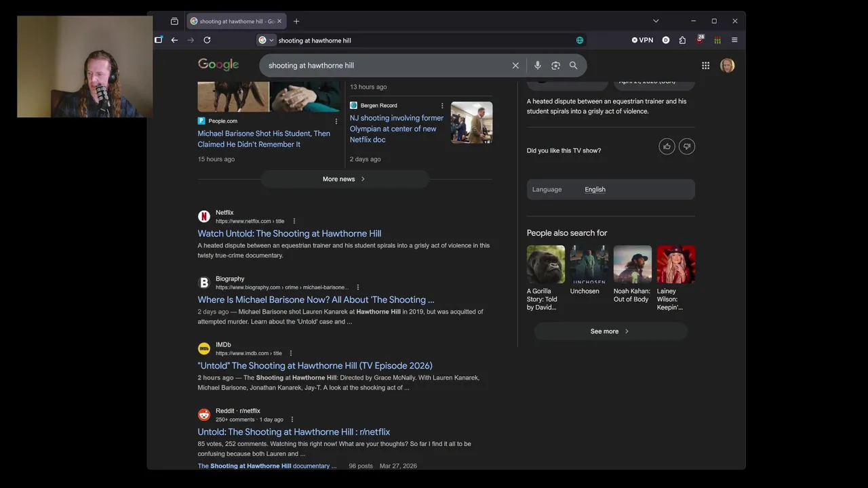Open options for the Reddit result
868x488 pixels.
tap(292, 420)
